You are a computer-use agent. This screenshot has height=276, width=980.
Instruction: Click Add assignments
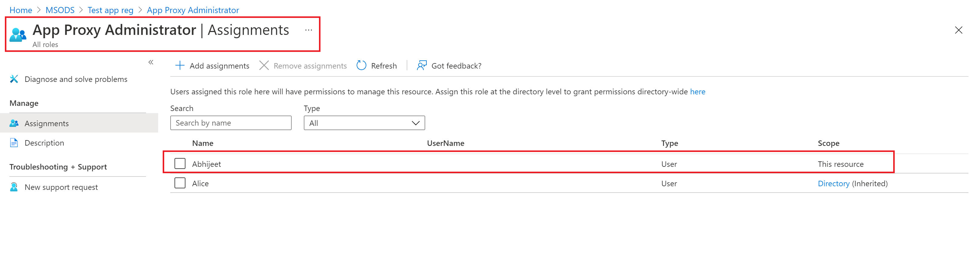(x=219, y=66)
